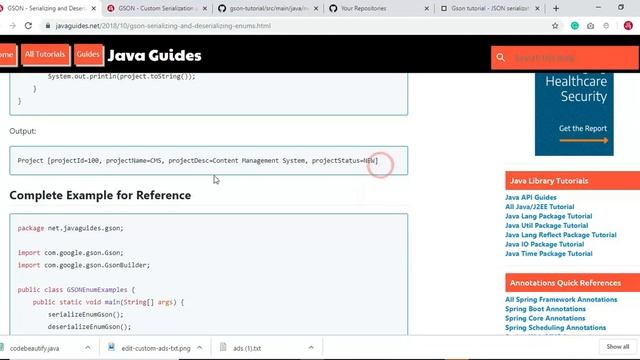Open Java Lang Reflect Package Tutorial link
Image resolution: width=640 pixels, height=360 pixels.
click(x=561, y=235)
